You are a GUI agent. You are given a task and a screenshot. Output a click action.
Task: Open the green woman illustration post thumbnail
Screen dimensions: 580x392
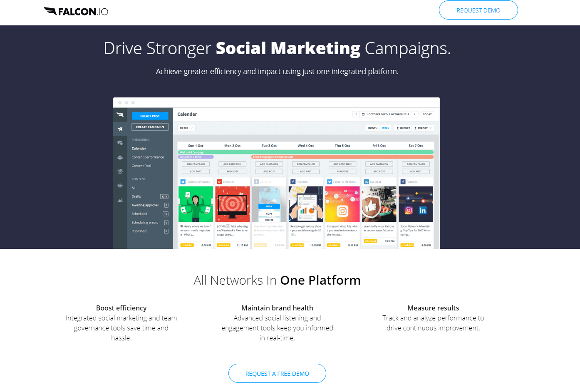(x=196, y=204)
